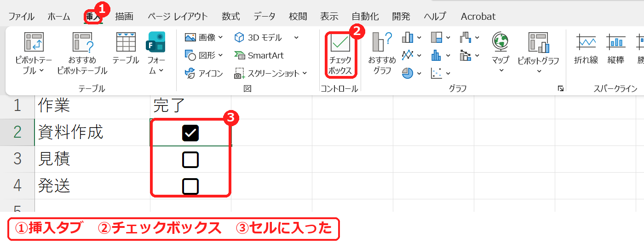
Task: Select the cell containing 発送
Action: click(92, 186)
